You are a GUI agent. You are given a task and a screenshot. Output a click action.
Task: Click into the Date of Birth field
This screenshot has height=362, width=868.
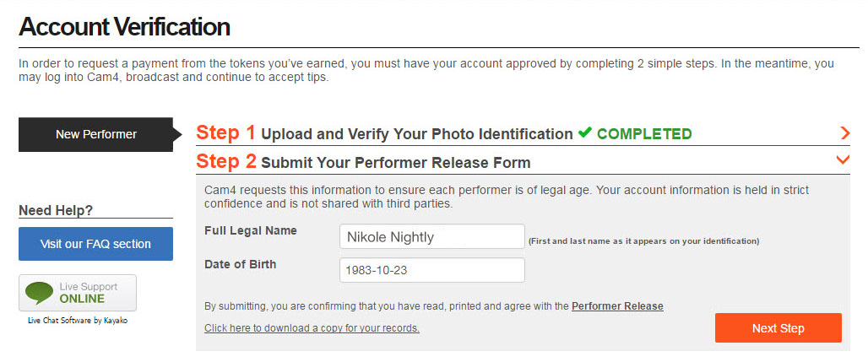pyautogui.click(x=431, y=270)
